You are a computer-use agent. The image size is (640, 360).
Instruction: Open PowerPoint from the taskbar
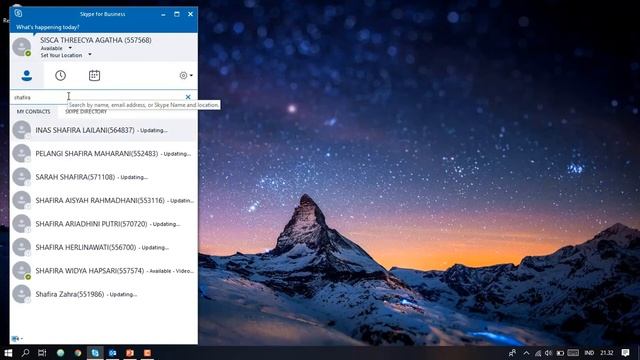click(x=130, y=353)
